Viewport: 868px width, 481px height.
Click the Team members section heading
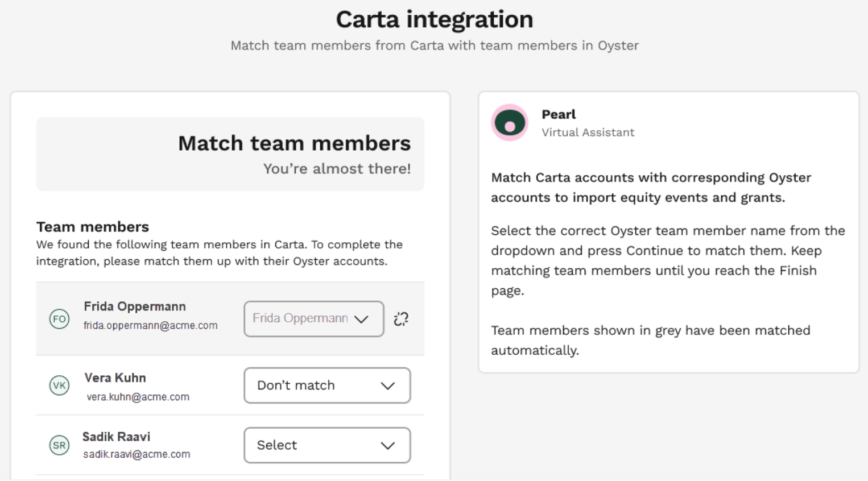pyautogui.click(x=93, y=227)
